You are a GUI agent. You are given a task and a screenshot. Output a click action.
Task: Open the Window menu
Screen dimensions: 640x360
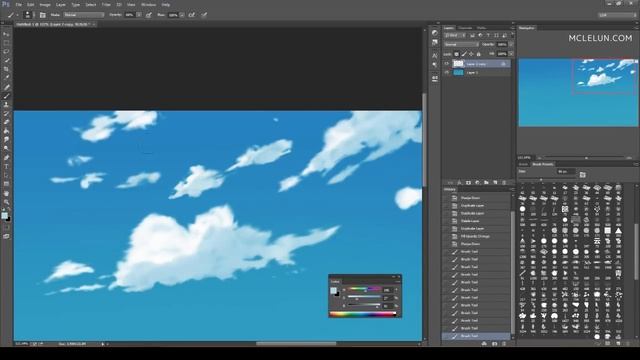148,4
